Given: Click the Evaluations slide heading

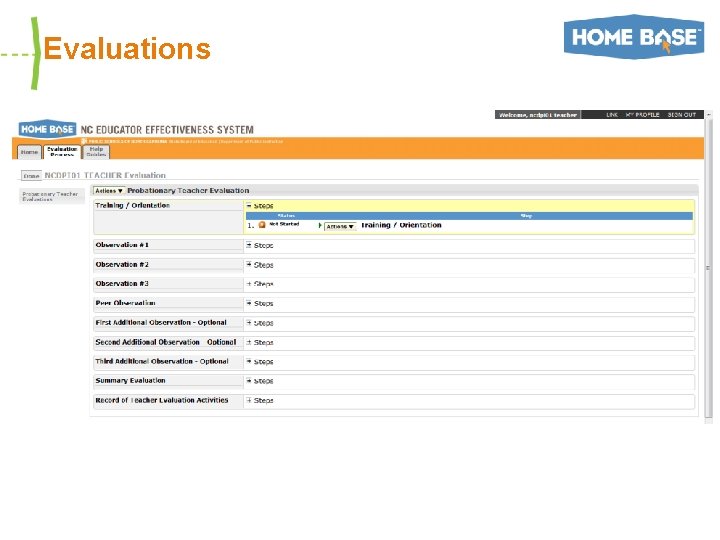Looking at the screenshot, I should [x=127, y=48].
